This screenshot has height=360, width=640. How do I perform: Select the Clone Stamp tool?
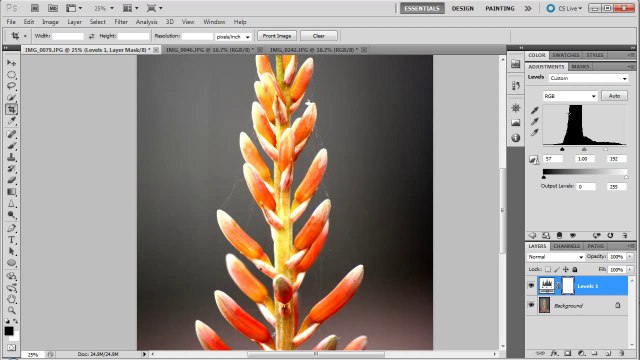coord(11,157)
